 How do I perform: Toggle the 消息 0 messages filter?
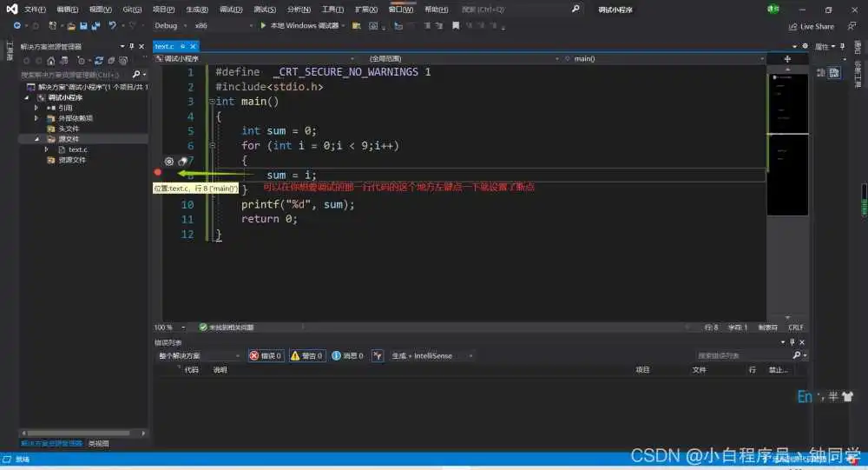(x=348, y=355)
